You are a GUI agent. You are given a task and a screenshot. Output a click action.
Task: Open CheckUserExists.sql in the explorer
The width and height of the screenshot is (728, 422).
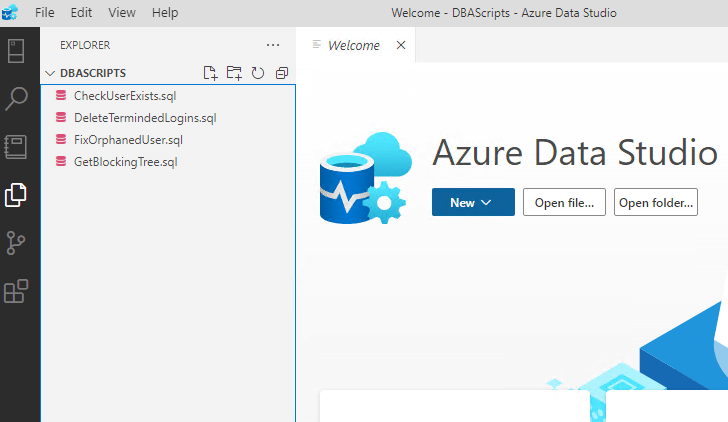[168, 96]
